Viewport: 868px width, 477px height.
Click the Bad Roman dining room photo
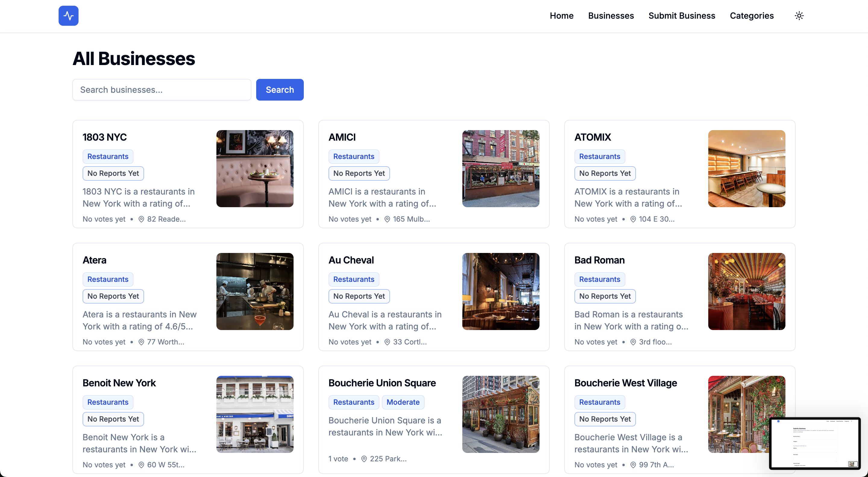coord(747,291)
